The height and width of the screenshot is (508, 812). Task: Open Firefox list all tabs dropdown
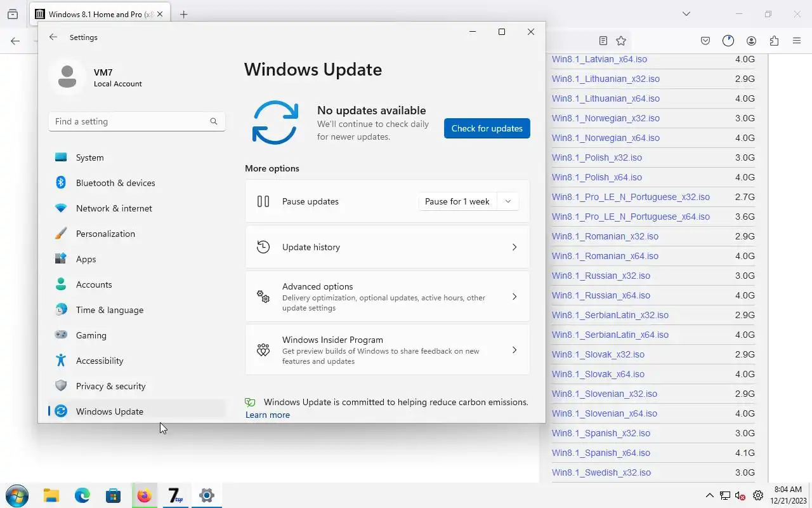coord(686,14)
